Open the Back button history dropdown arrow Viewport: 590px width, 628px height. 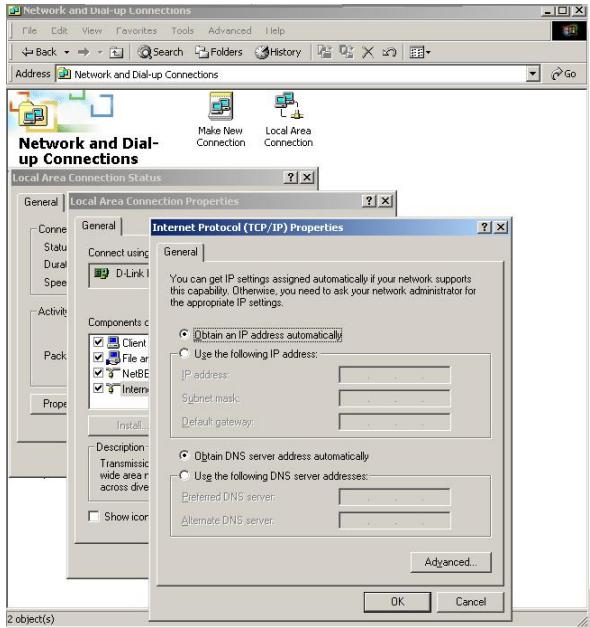point(66,52)
